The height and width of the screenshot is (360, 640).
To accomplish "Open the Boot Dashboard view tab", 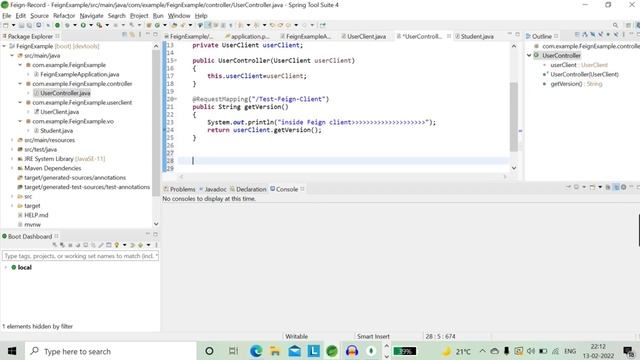I will (x=30, y=236).
